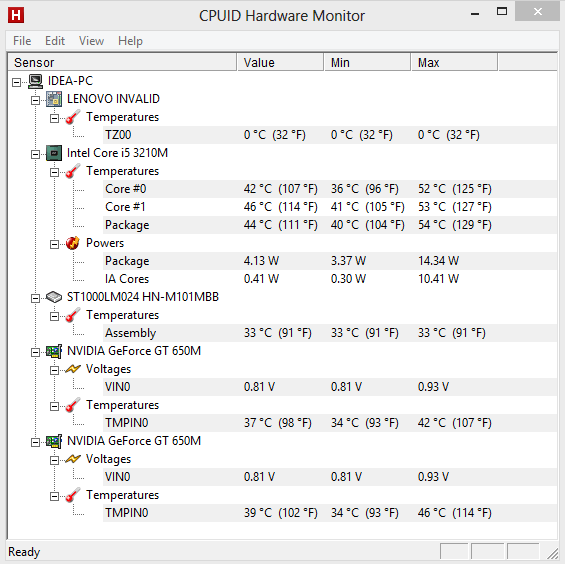
Task: Click the red HWMonitor app icon in title bar
Action: [16, 15]
